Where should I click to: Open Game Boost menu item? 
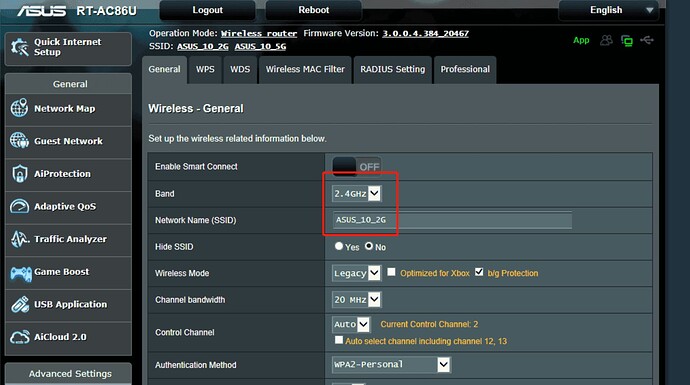pos(68,272)
